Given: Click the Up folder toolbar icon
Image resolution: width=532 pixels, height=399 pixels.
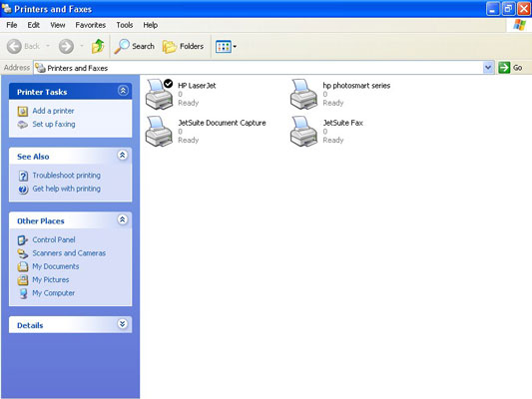Looking at the screenshot, I should (x=98, y=46).
